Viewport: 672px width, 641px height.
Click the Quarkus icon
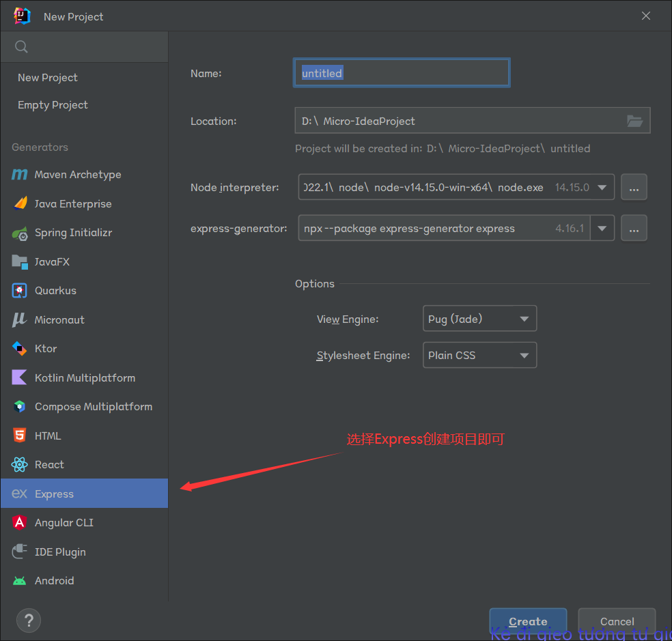(x=19, y=291)
